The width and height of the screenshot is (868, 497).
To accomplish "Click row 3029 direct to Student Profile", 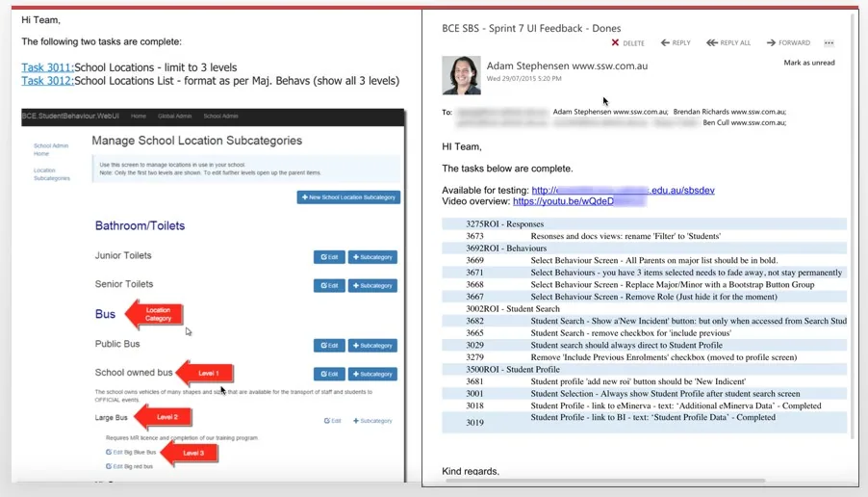I will tap(644, 345).
